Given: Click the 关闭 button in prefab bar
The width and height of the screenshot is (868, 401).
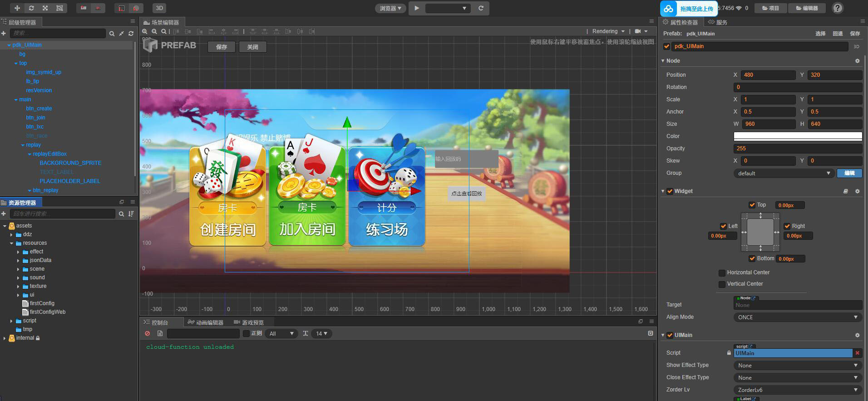Looking at the screenshot, I should [252, 47].
